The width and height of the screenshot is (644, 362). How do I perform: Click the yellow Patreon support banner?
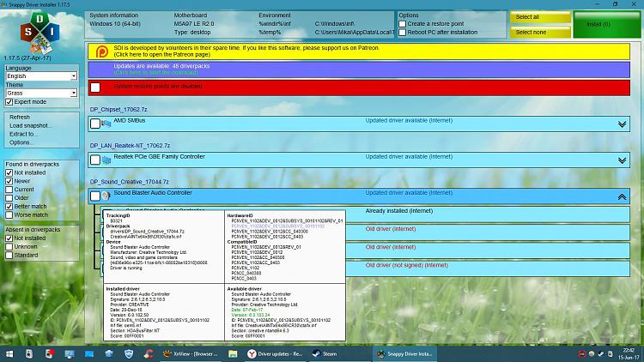tap(359, 51)
